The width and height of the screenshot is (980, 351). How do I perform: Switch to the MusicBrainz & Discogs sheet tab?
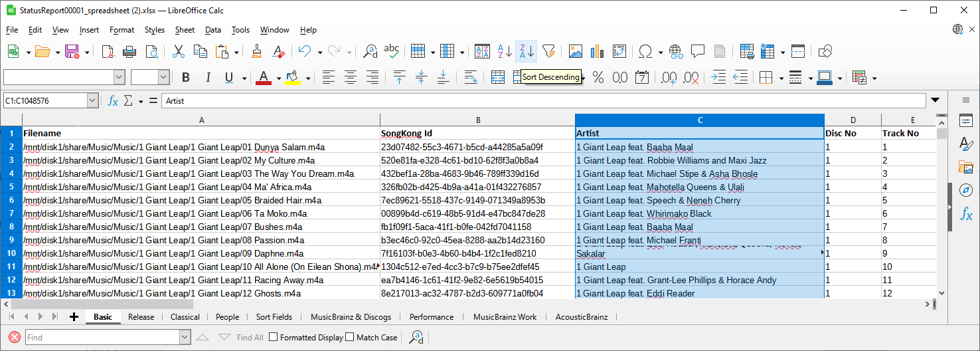tap(351, 317)
